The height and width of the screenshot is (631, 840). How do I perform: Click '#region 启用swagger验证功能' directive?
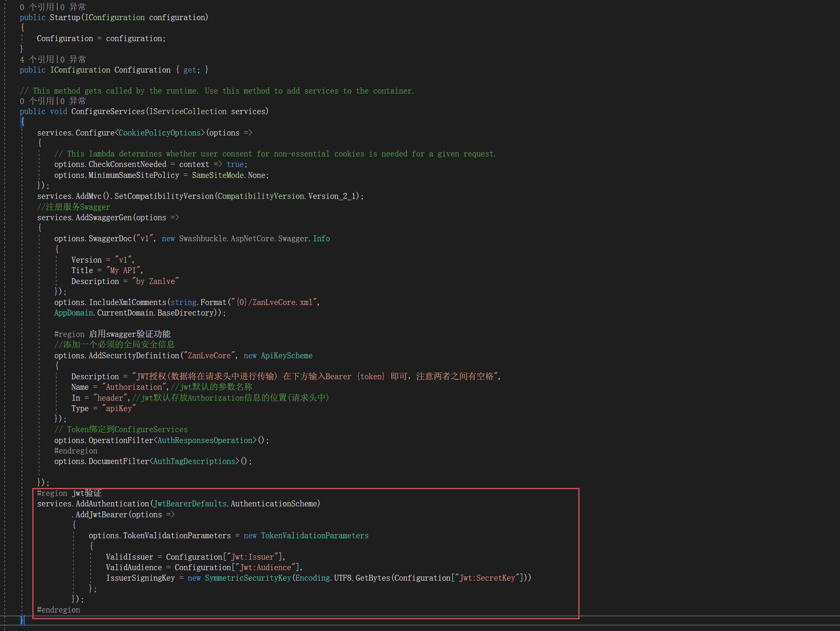pyautogui.click(x=112, y=334)
